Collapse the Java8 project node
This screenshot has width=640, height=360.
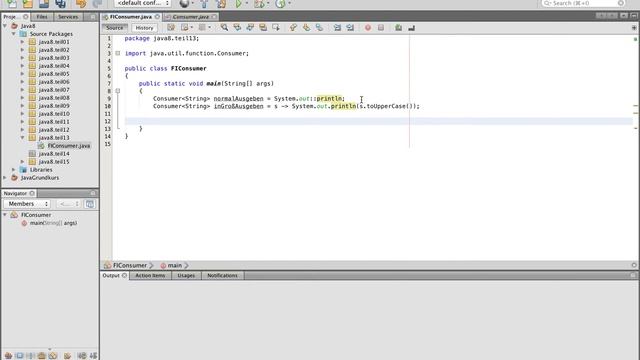tap(5, 26)
